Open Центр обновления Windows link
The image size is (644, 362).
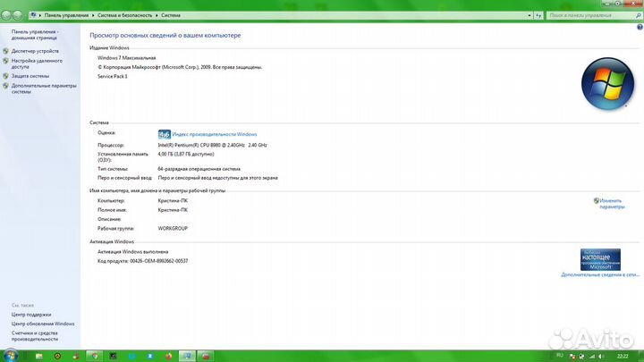point(43,324)
